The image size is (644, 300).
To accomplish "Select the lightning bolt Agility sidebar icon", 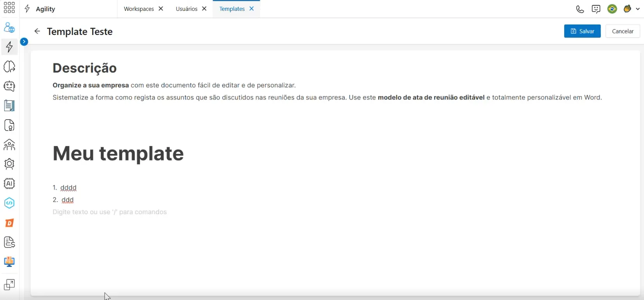I will 9,47.
